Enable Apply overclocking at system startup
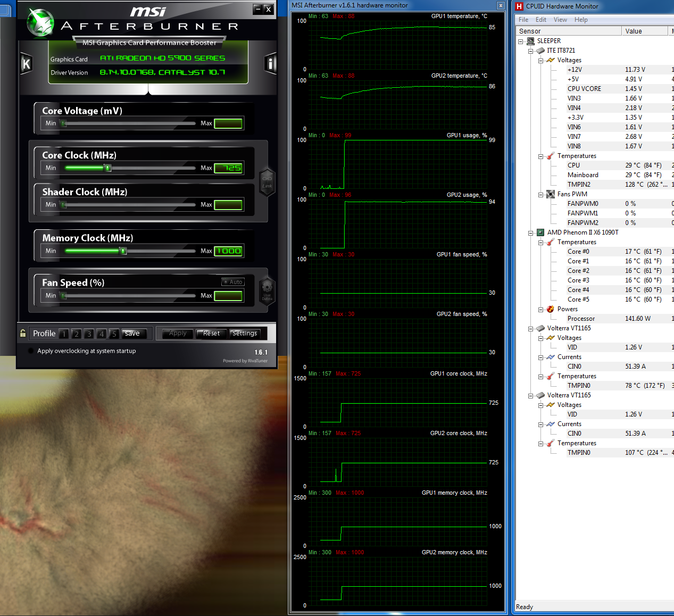Screen dimensions: 674x616 [x=31, y=351]
